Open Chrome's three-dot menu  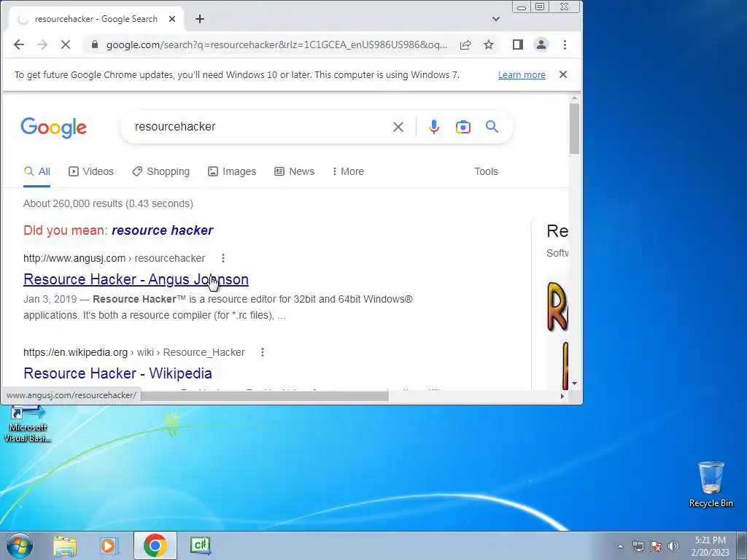(565, 44)
